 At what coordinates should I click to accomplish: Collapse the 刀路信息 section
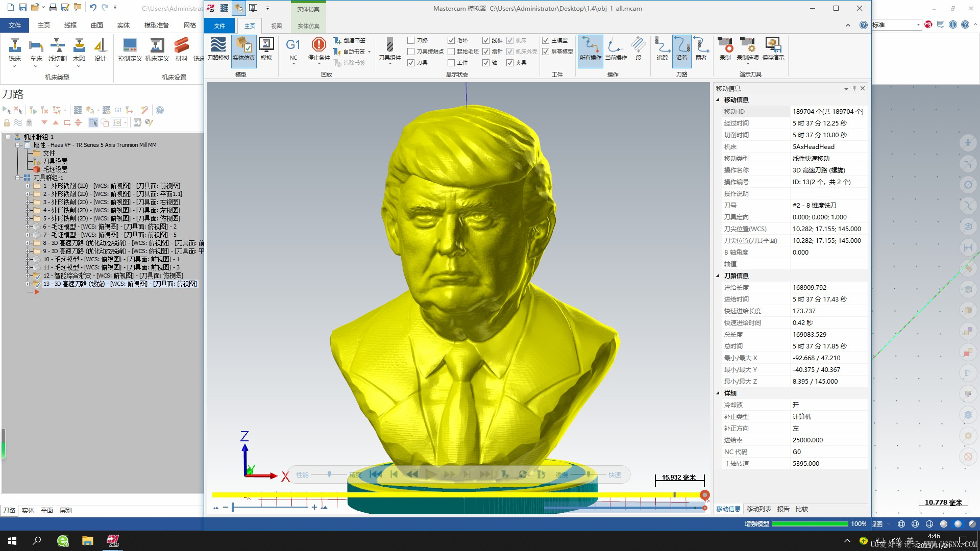[x=718, y=276]
